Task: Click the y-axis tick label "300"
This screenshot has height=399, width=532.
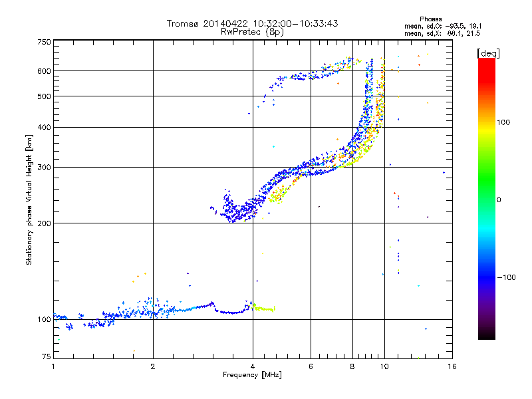Action: [44, 167]
